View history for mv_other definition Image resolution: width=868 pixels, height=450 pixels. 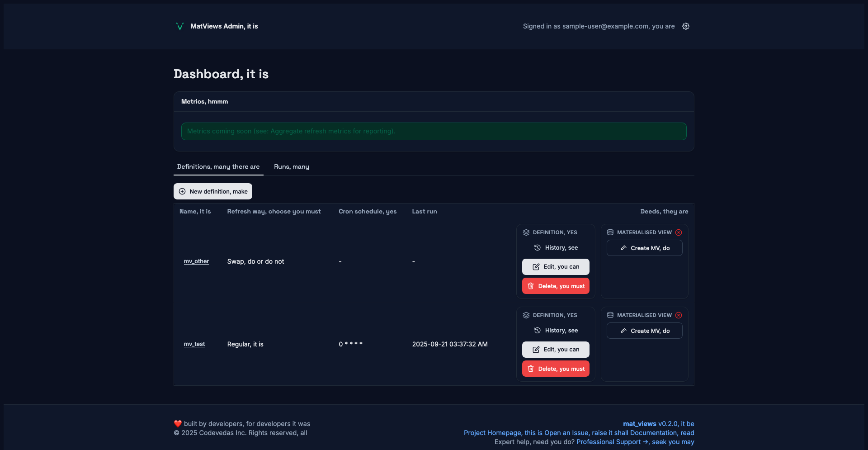tap(556, 248)
